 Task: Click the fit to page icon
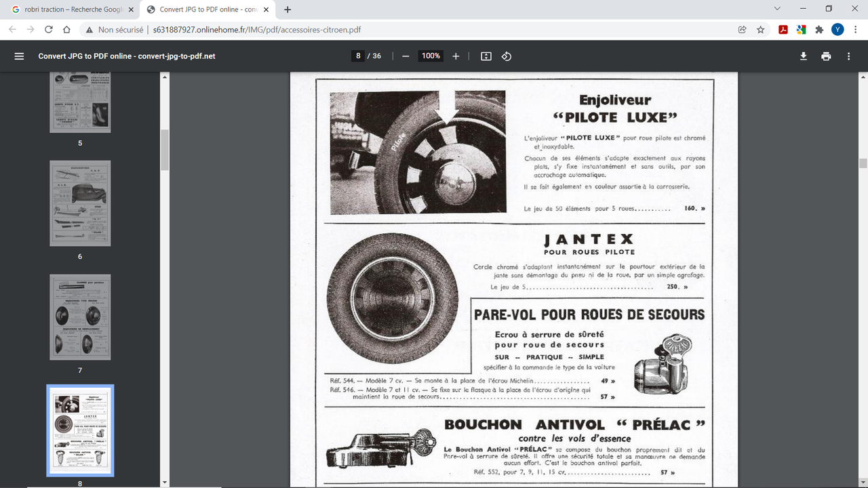click(x=486, y=56)
